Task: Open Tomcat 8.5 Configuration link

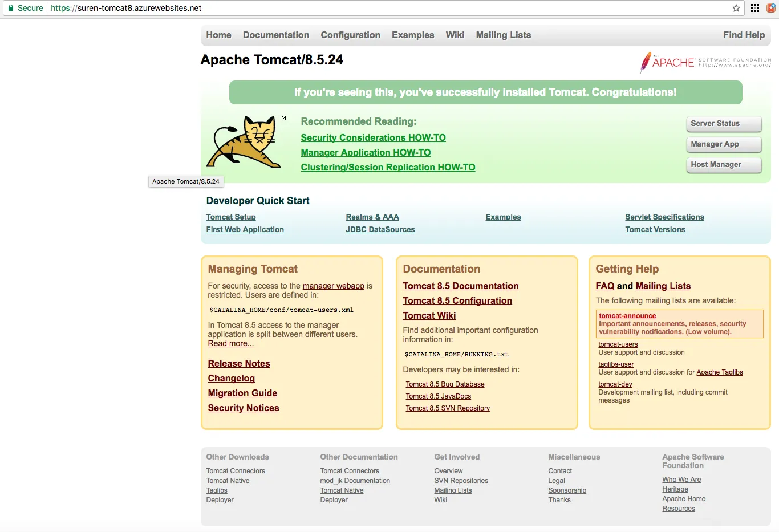Action: [457, 300]
